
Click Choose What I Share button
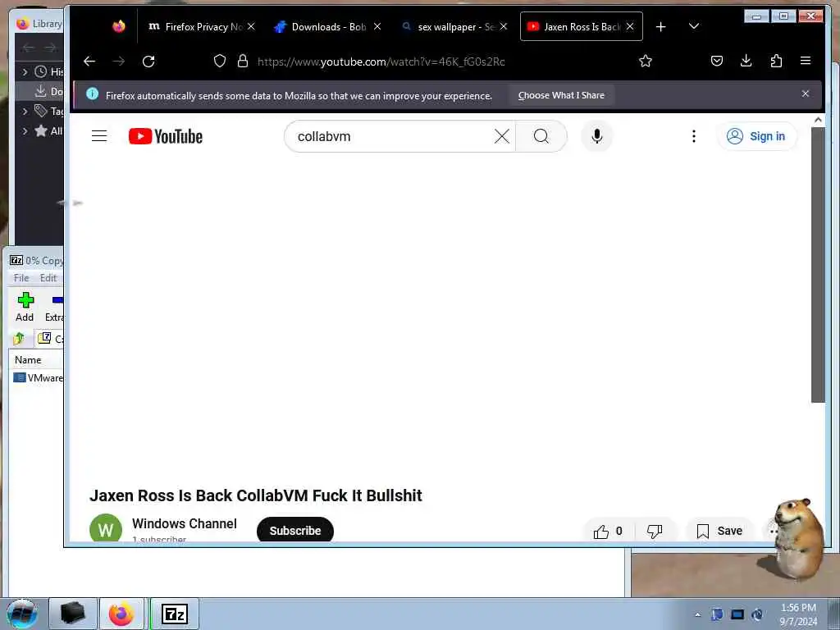[561, 95]
